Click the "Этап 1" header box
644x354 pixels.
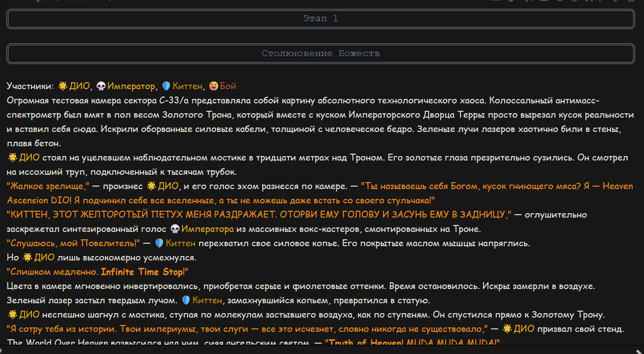coord(321,19)
